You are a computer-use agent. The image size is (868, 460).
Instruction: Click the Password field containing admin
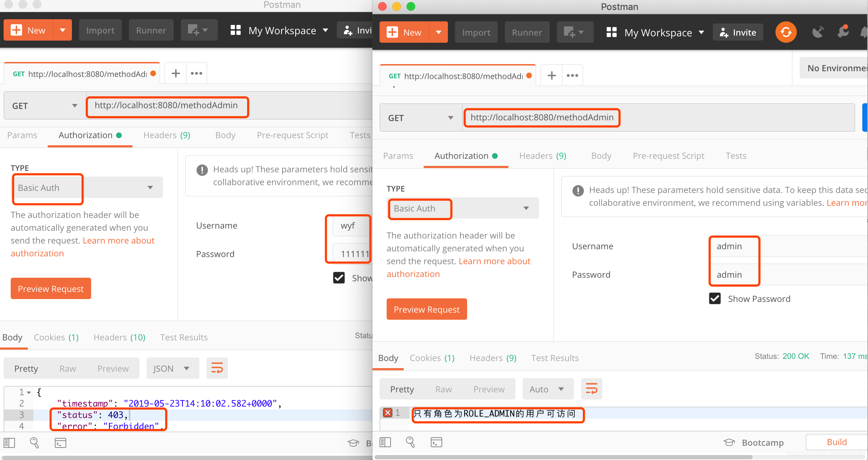(788, 275)
